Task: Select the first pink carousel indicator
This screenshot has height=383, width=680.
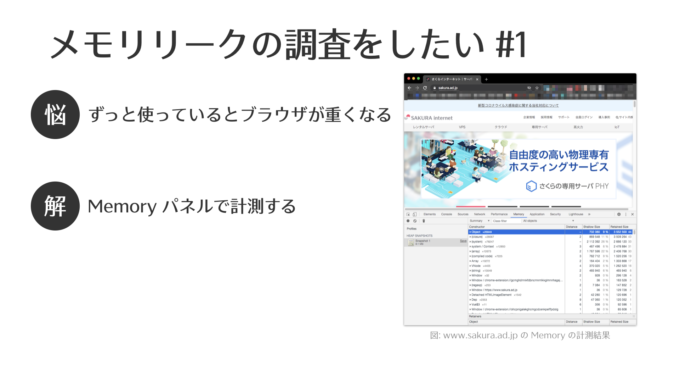Action: tap(471, 206)
